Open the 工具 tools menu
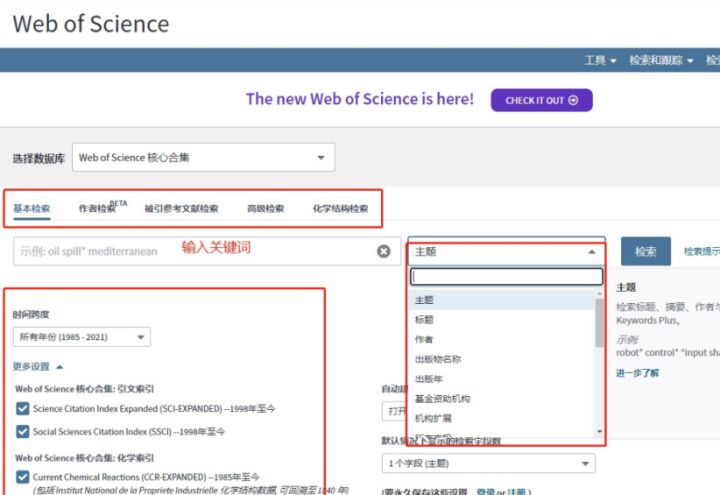Image resolution: width=720 pixels, height=495 pixels. [x=600, y=60]
